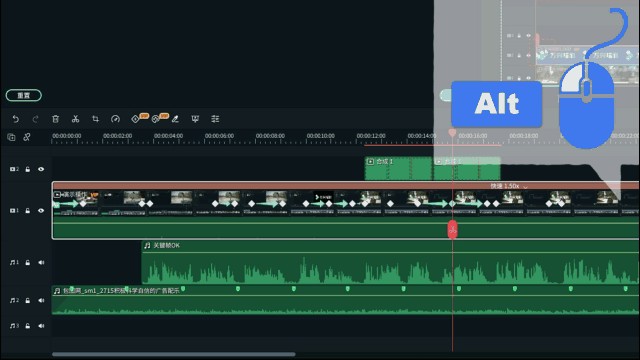
Task: Select the 关键帧OK audio clip
Action: 390,262
